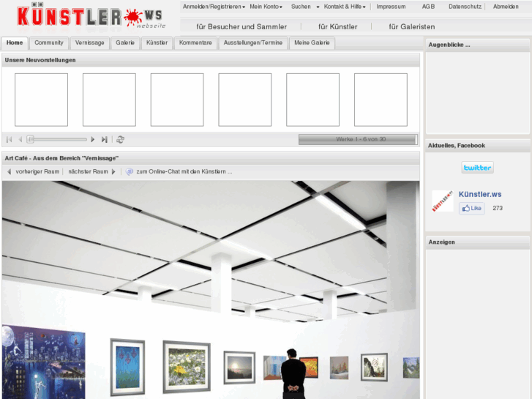The width and height of the screenshot is (532, 399).
Task: Open 'zum Online-Chat mit den Künstlern' link
Action: (184, 172)
